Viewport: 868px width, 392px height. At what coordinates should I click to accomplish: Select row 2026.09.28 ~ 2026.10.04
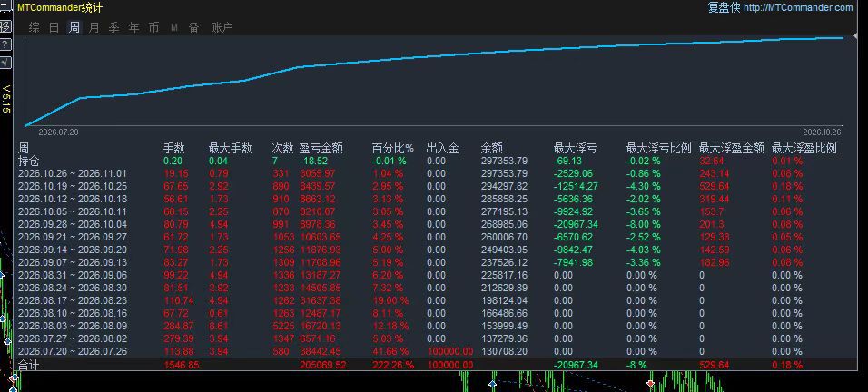pyautogui.click(x=434, y=224)
